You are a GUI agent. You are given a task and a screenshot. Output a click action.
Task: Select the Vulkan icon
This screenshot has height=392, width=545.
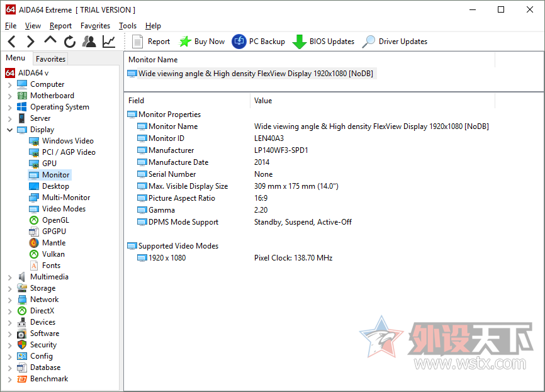(x=34, y=254)
